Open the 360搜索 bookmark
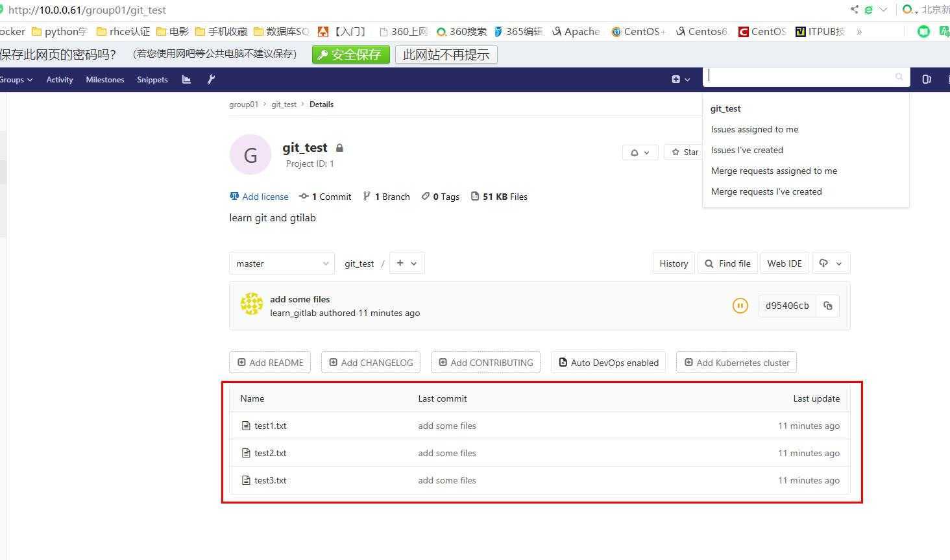Image resolution: width=950 pixels, height=560 pixels. point(461,31)
